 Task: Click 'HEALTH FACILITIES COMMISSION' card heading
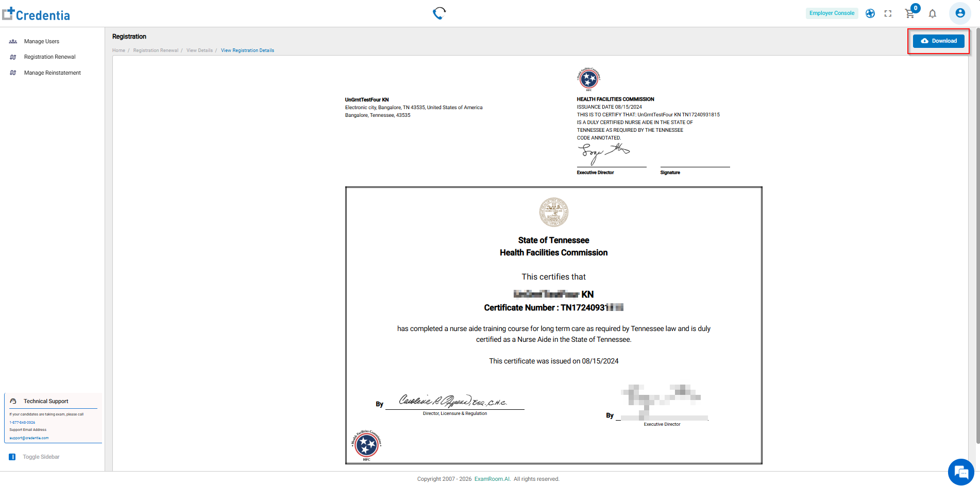[x=616, y=99]
